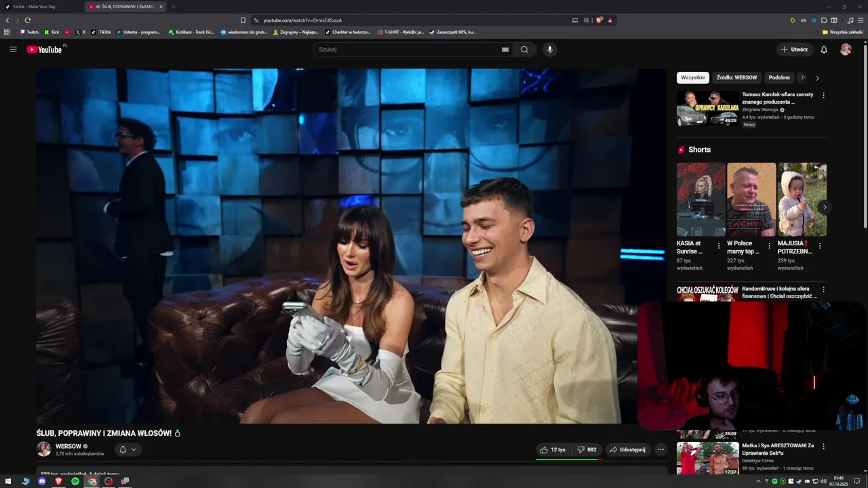Click the main video player frame

tap(352, 246)
